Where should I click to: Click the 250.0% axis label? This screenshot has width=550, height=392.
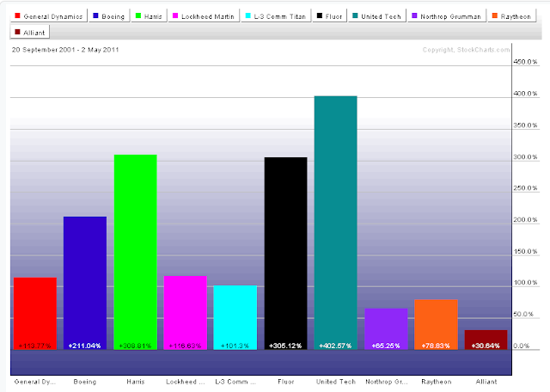(x=525, y=187)
